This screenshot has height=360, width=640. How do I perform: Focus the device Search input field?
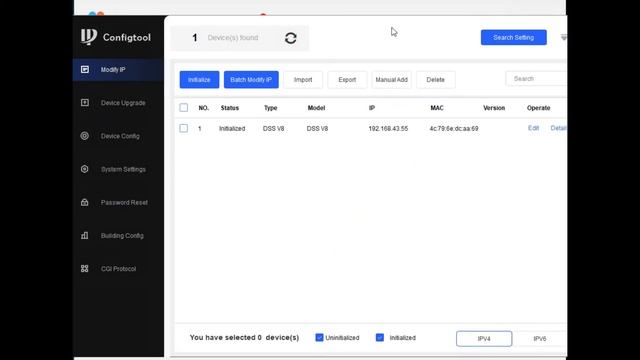coord(536,79)
